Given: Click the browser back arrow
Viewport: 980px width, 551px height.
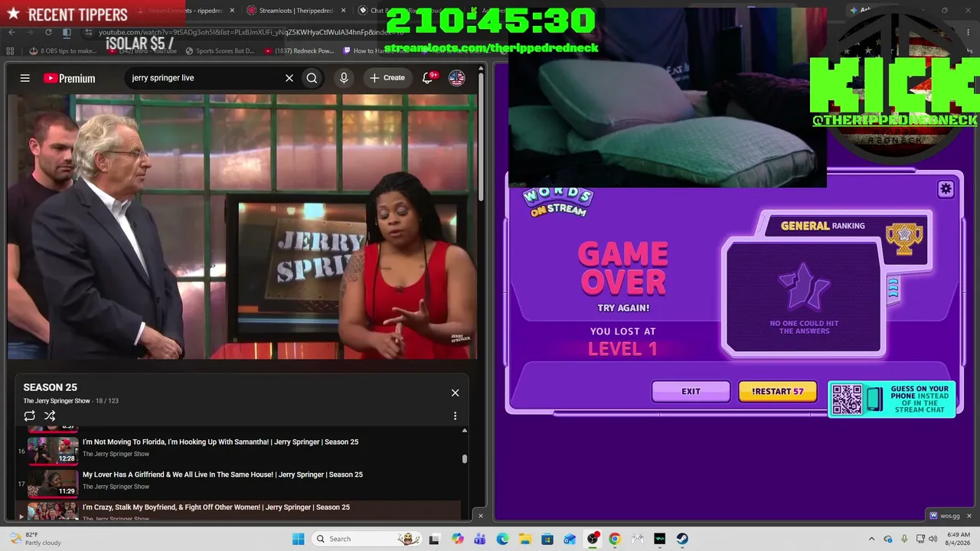Looking at the screenshot, I should [x=11, y=32].
